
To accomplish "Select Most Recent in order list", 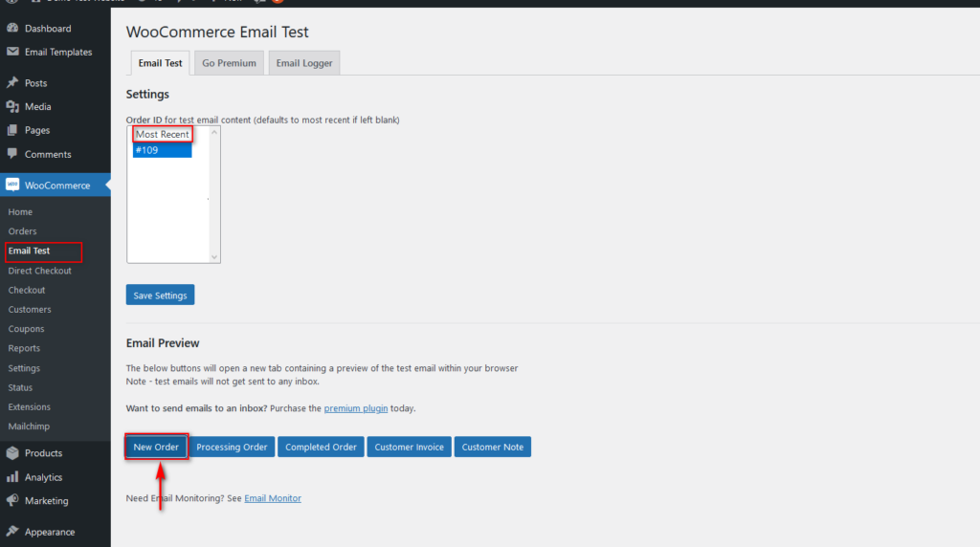I will (163, 134).
